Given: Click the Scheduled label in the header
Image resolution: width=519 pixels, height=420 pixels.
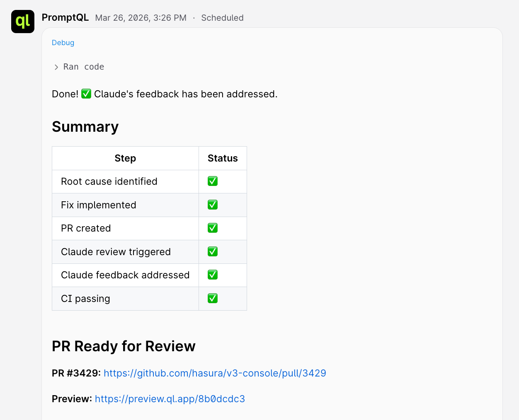Looking at the screenshot, I should pyautogui.click(x=222, y=18).
